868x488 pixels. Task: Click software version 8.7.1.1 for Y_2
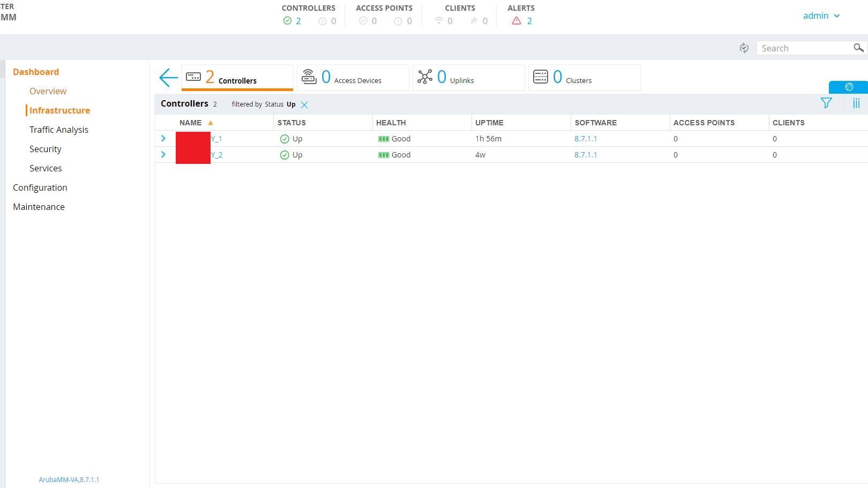586,155
